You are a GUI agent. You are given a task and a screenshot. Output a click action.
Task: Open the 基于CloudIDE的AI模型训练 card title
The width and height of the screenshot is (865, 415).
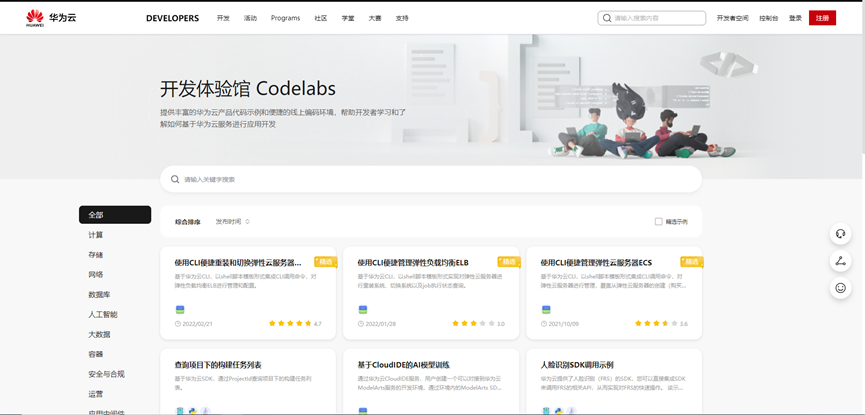tap(404, 365)
